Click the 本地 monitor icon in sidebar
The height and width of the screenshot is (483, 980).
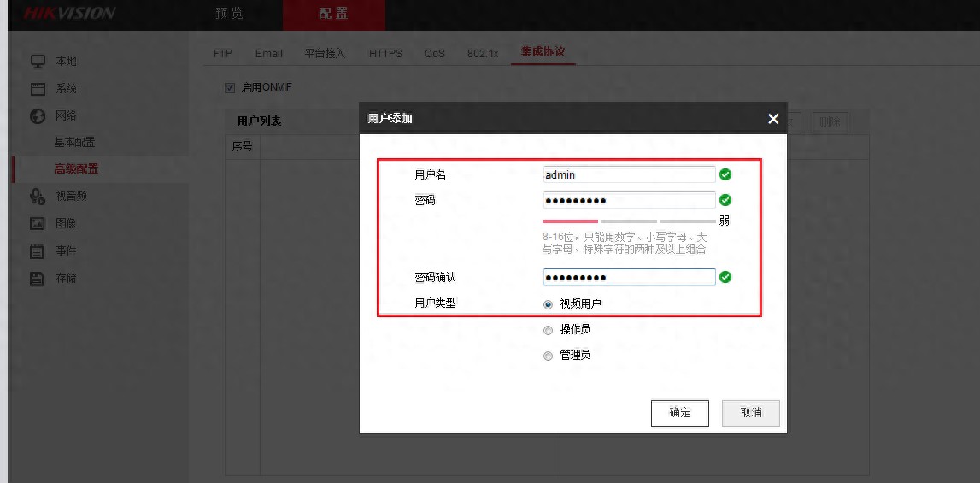(38, 62)
